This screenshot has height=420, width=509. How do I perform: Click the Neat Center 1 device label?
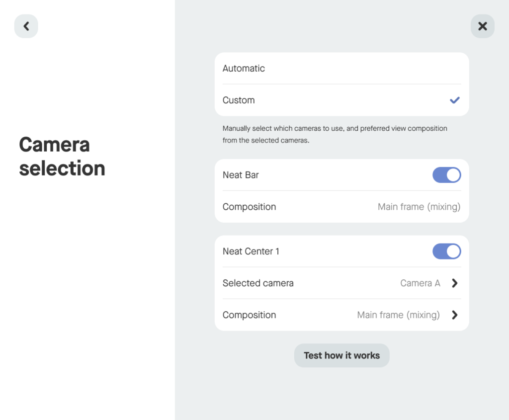(251, 252)
